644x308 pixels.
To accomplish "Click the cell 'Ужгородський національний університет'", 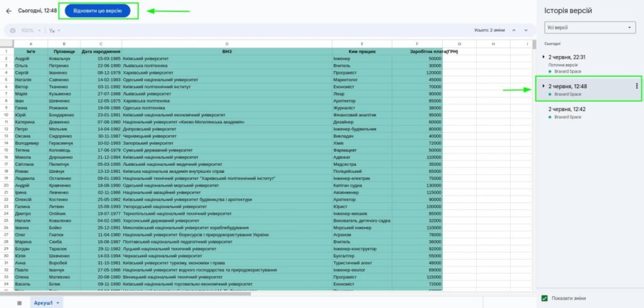I will (226, 207).
